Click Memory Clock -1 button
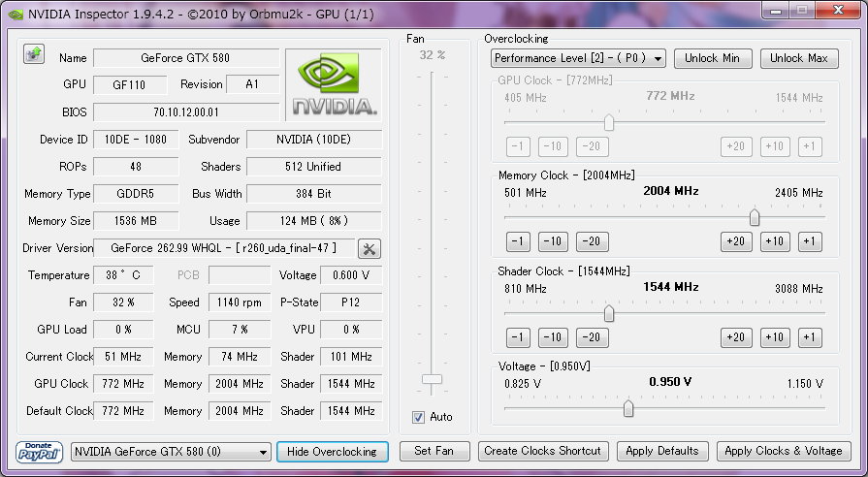 pyautogui.click(x=518, y=241)
